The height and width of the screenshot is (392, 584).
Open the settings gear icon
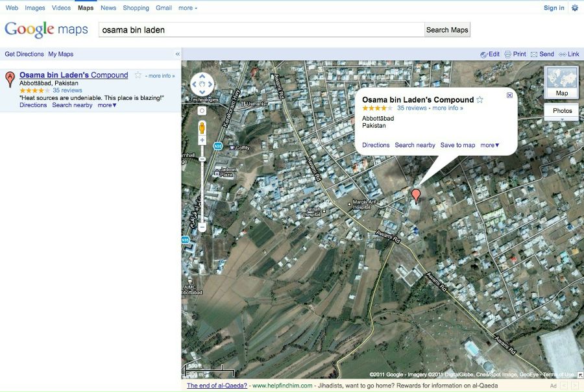(574, 8)
